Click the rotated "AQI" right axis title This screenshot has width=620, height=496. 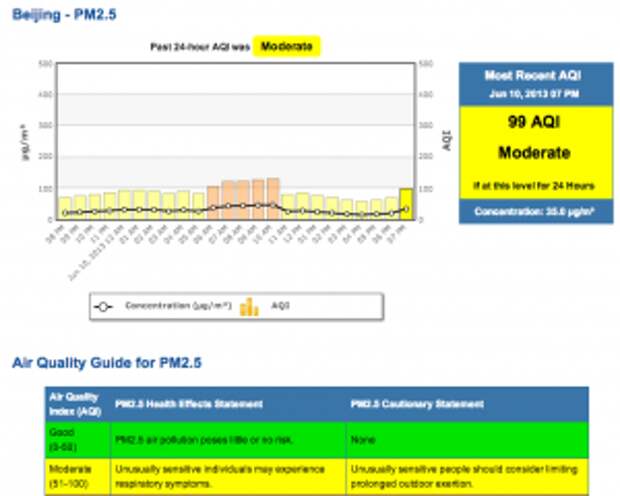446,140
